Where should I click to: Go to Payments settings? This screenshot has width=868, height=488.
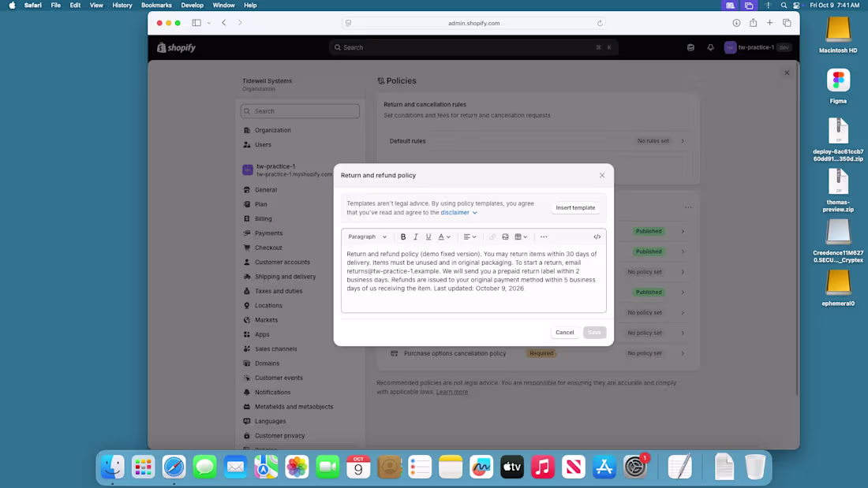click(x=268, y=233)
